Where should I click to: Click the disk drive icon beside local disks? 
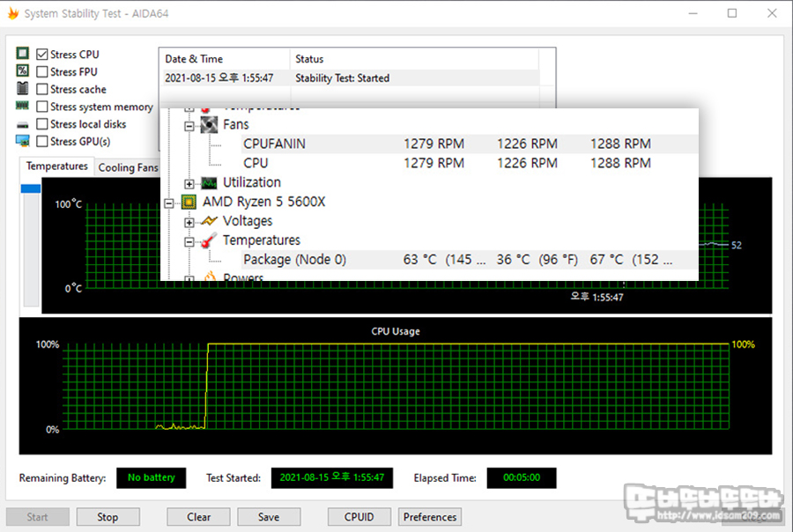[22, 124]
